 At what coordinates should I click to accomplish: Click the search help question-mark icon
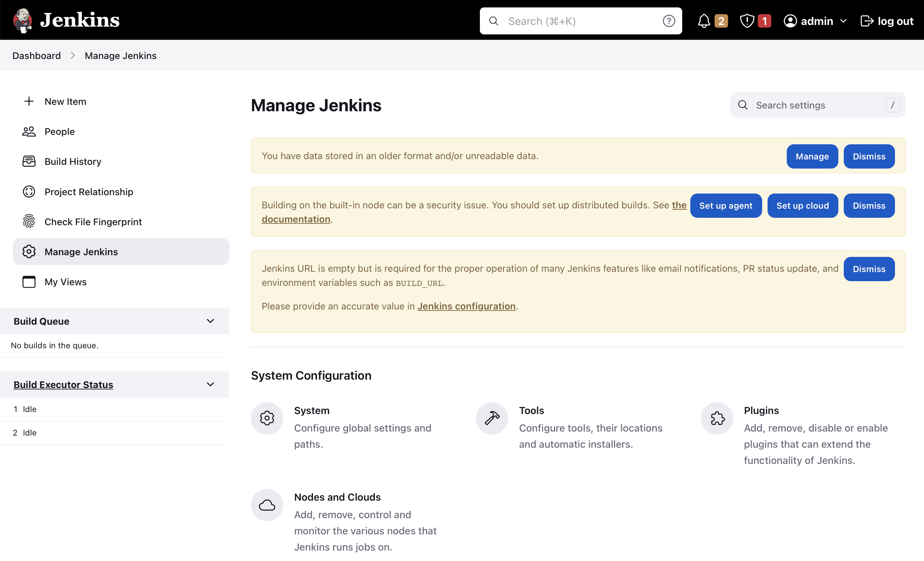668,21
